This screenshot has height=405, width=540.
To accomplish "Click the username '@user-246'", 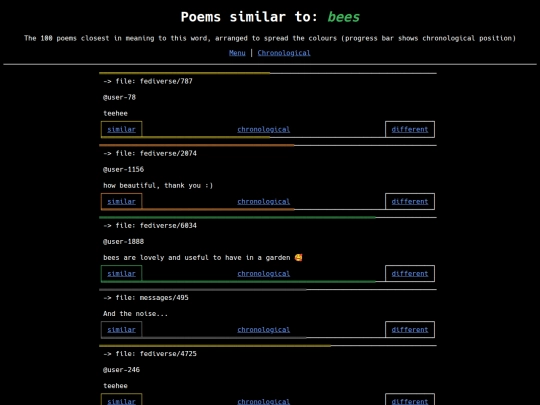I will (x=121, y=370).
